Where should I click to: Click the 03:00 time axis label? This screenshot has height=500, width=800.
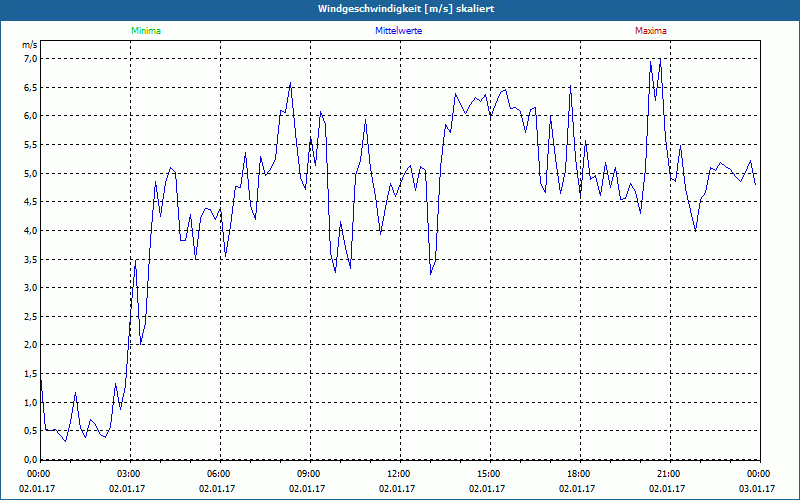pos(130,474)
